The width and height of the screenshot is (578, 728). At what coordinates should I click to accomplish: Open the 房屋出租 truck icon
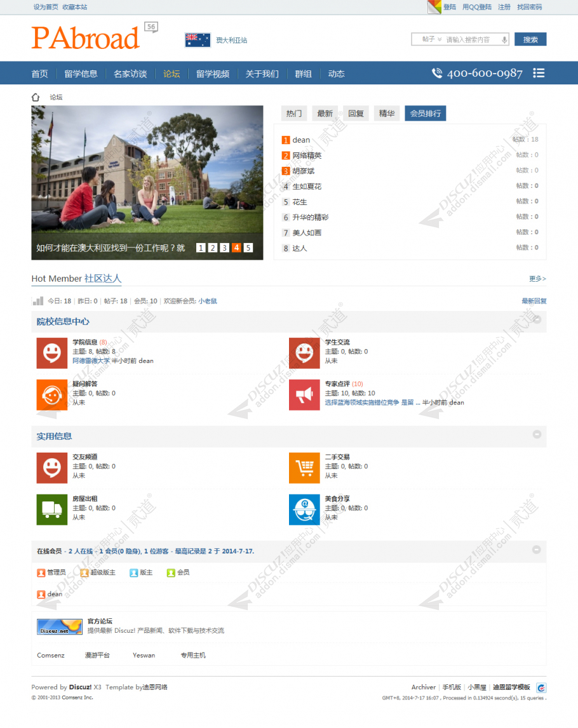point(52,509)
